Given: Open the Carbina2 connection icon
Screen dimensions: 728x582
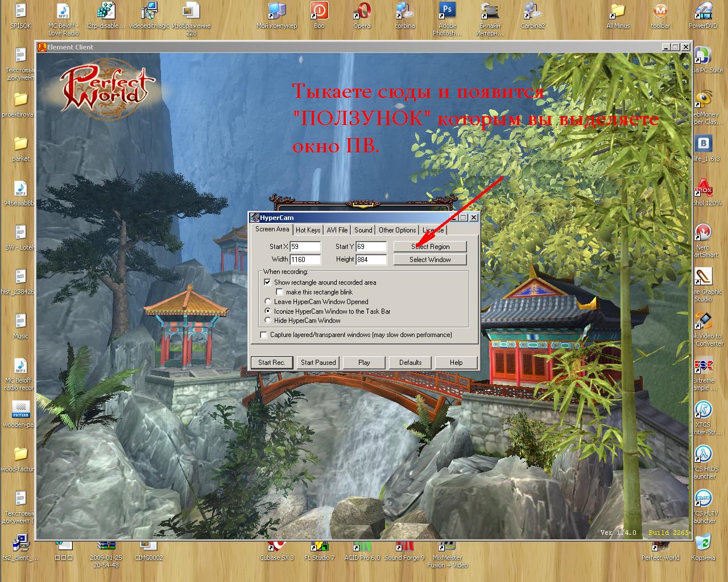Looking at the screenshot, I should point(532,16).
